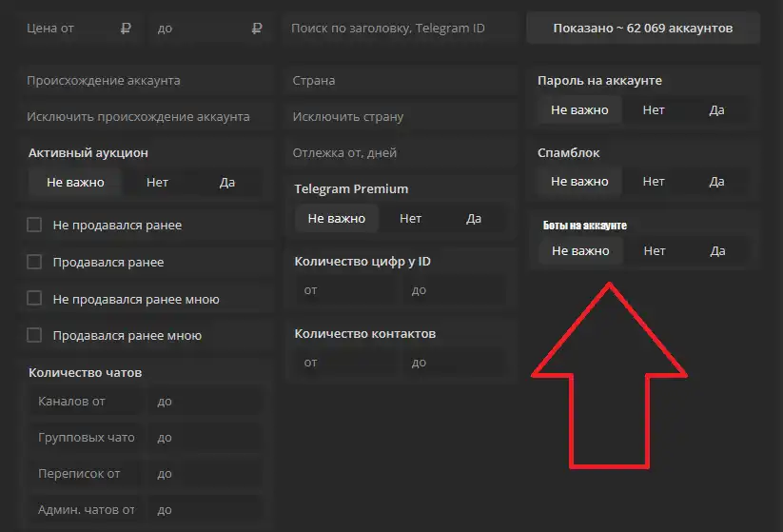Focus the price 'до' field with ruble sign
Viewport: 783px width, 532px height.
209,28
